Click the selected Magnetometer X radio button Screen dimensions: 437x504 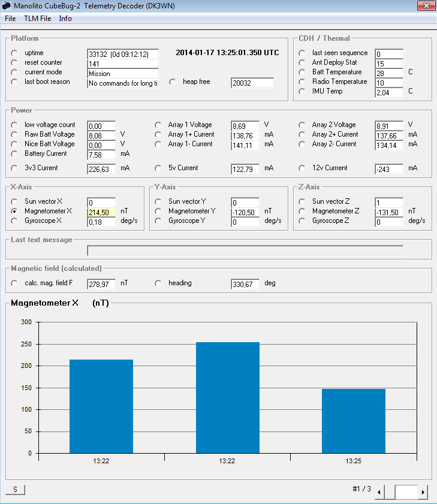tap(14, 212)
